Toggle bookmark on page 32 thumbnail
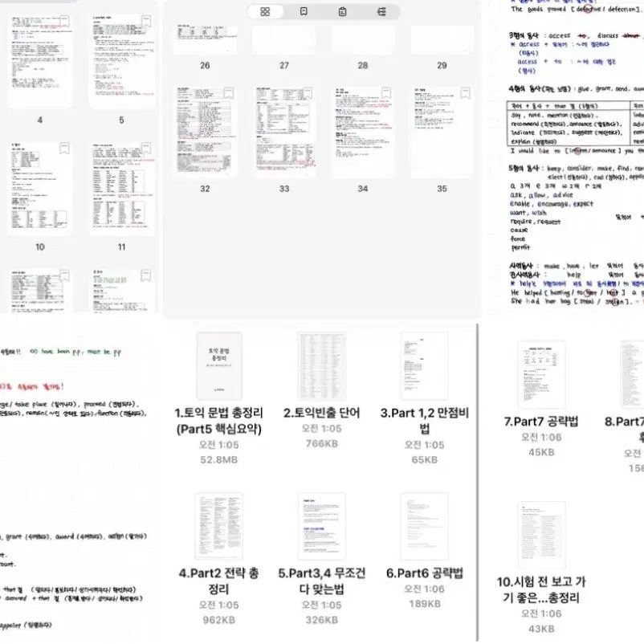This screenshot has height=644, width=644. [x=228, y=93]
